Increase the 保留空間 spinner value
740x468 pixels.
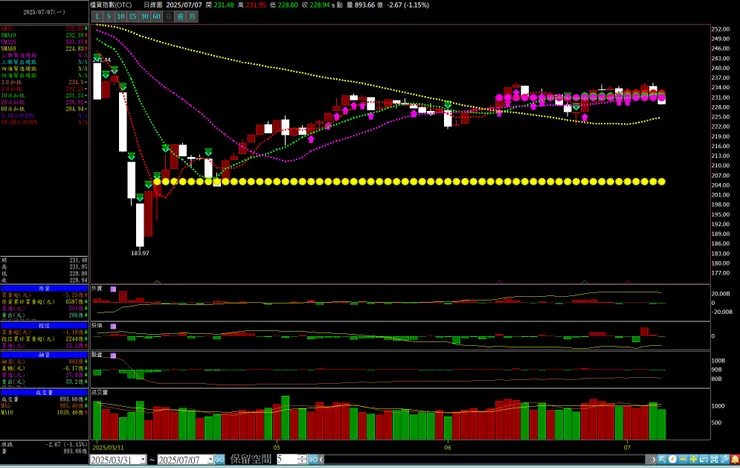302,457
